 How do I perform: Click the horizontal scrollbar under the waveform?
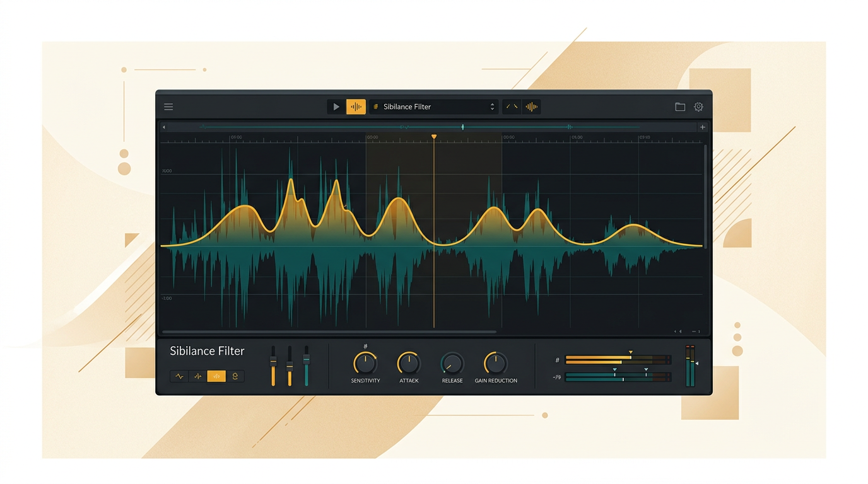click(x=329, y=331)
